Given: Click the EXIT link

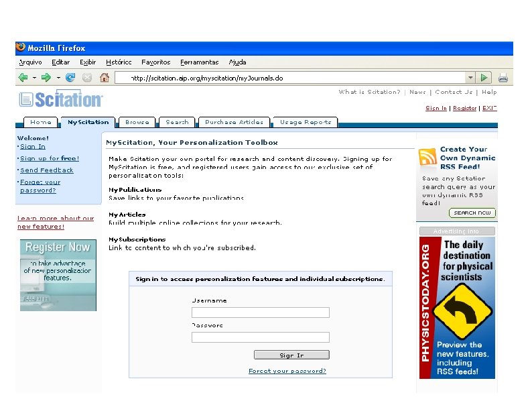Looking at the screenshot, I should (490, 108).
